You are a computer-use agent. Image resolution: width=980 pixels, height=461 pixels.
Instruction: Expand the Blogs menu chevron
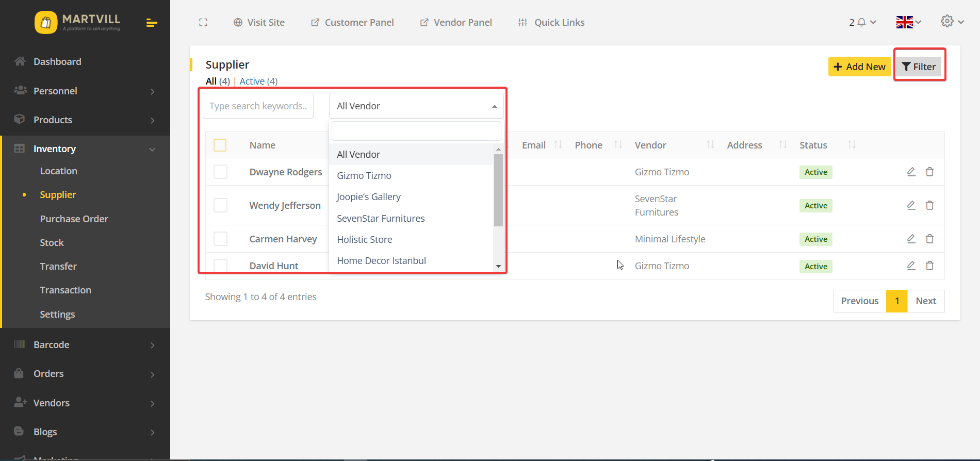click(152, 432)
